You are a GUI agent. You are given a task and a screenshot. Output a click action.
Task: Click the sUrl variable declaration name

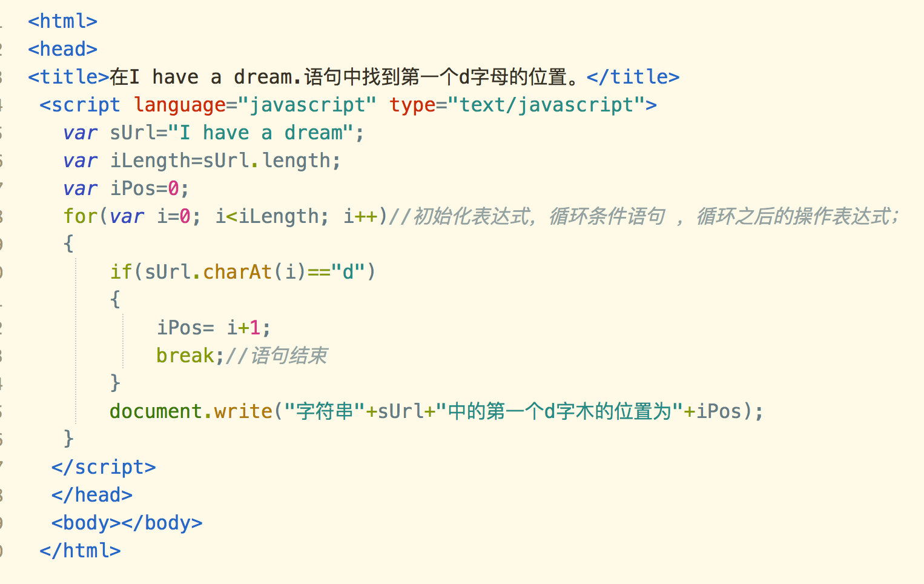coord(133,133)
